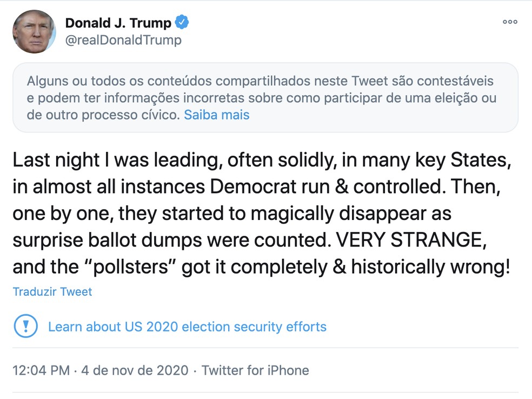Click the date 4 de nov de 2020
Viewport: 532px width, 399px height.
[135, 370]
